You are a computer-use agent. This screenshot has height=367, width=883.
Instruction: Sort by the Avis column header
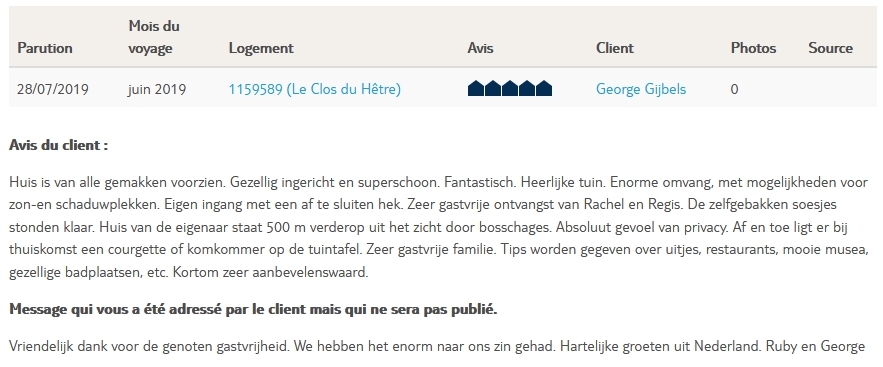point(480,48)
